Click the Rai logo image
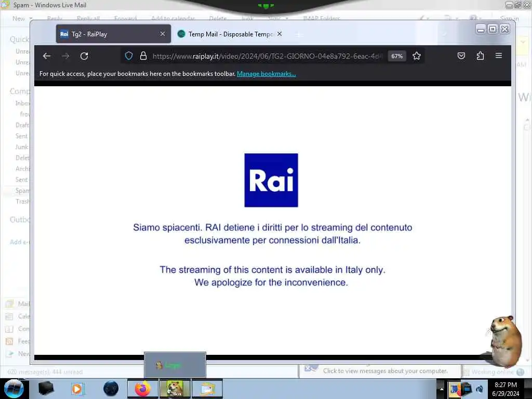The image size is (532, 399). 271,180
